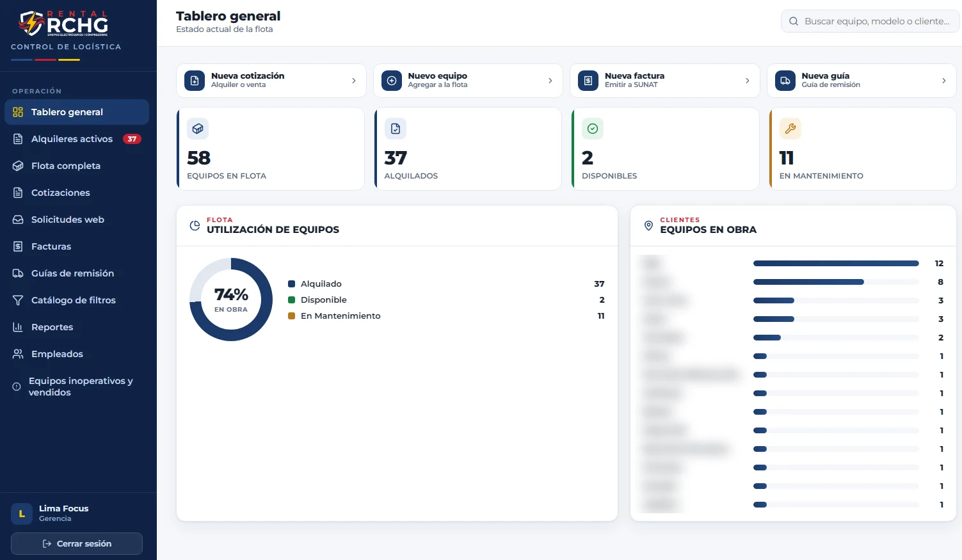Click the Nueva factura quick action card
The width and height of the screenshot is (962, 560).
coord(665,81)
